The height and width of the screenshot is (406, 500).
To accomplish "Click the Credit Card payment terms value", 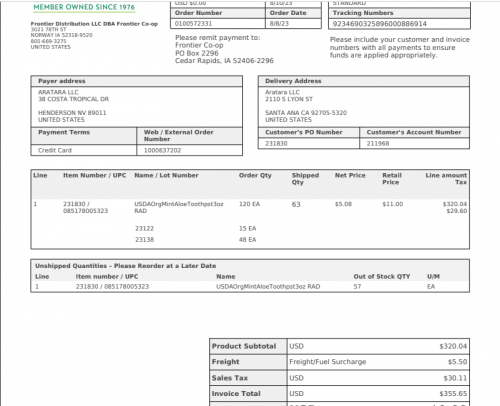I will (55, 150).
